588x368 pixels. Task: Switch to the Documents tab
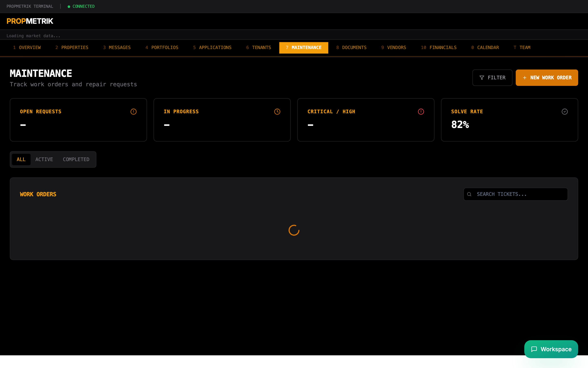click(351, 47)
